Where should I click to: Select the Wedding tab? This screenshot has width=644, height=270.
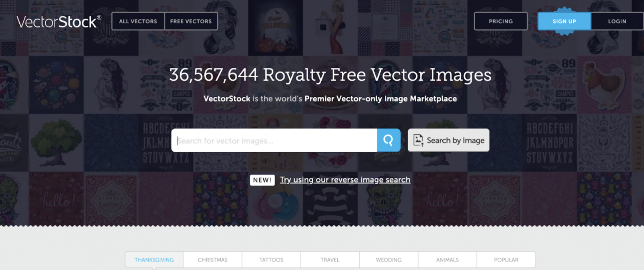pyautogui.click(x=388, y=260)
